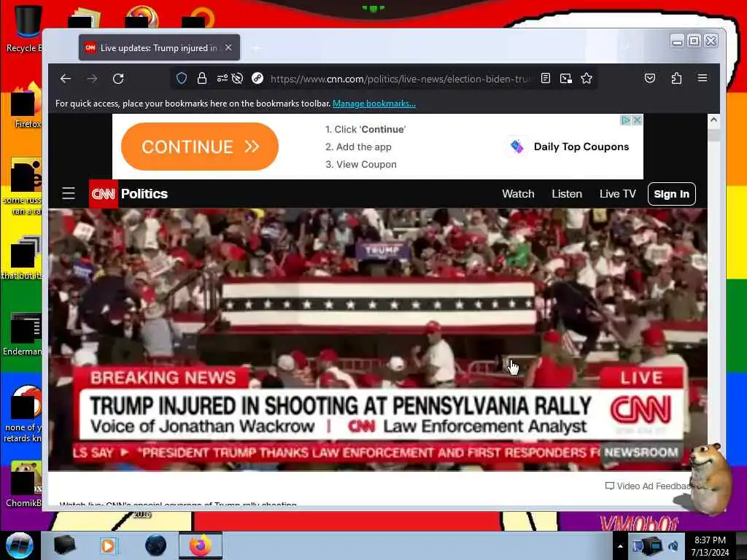747x560 pixels.
Task: Open a new tab with plus button
Action: tap(256, 48)
